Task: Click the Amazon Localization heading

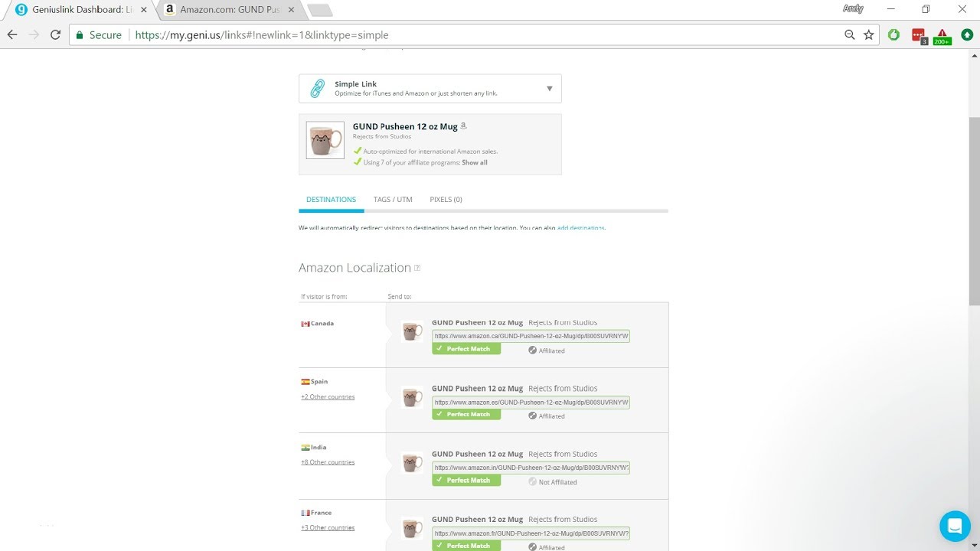Action: (x=354, y=268)
